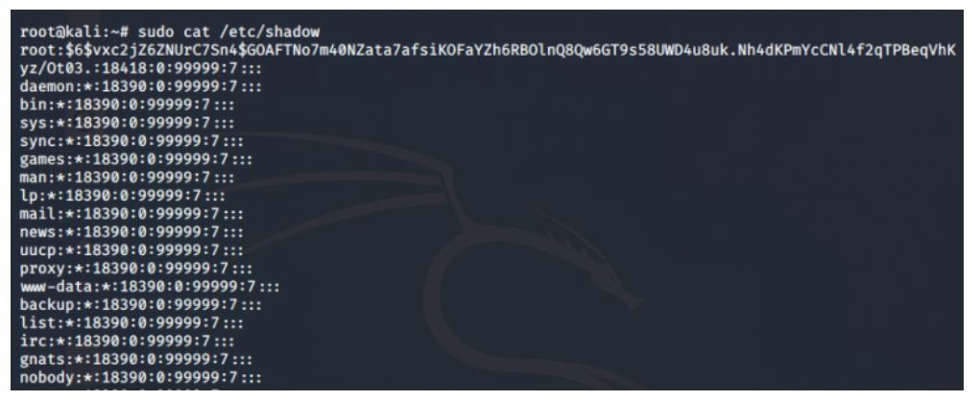Click the proxy account line

136,269
